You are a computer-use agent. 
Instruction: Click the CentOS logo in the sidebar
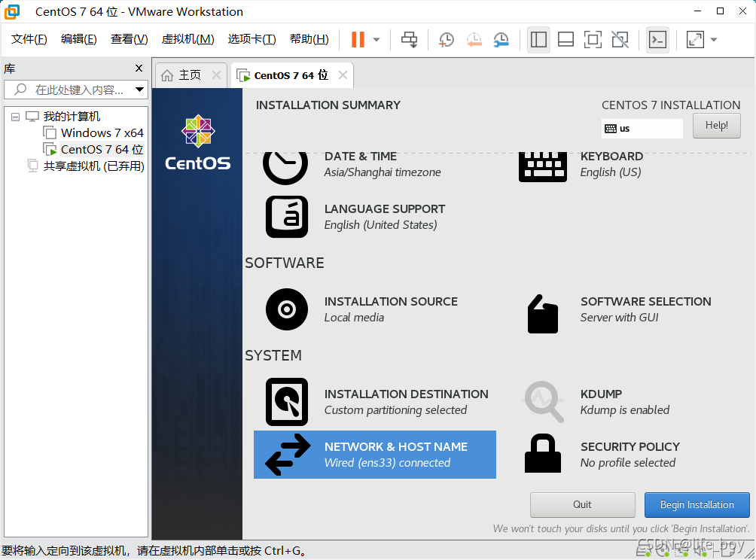point(198,143)
